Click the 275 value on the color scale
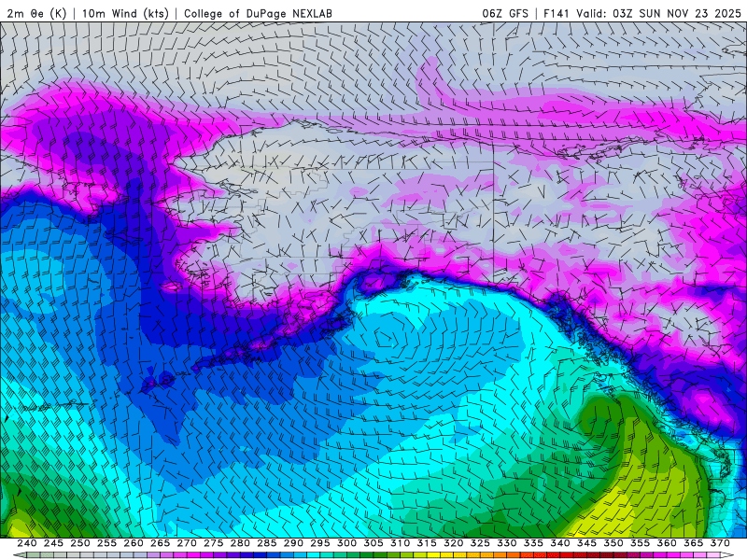This screenshot has width=747, height=560. (214, 543)
